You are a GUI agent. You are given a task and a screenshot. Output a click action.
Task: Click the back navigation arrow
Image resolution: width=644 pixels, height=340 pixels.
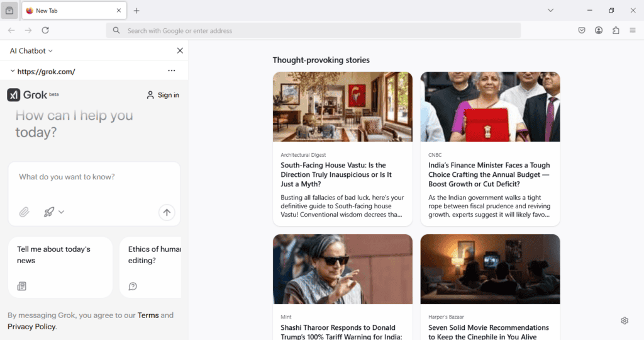tap(11, 30)
